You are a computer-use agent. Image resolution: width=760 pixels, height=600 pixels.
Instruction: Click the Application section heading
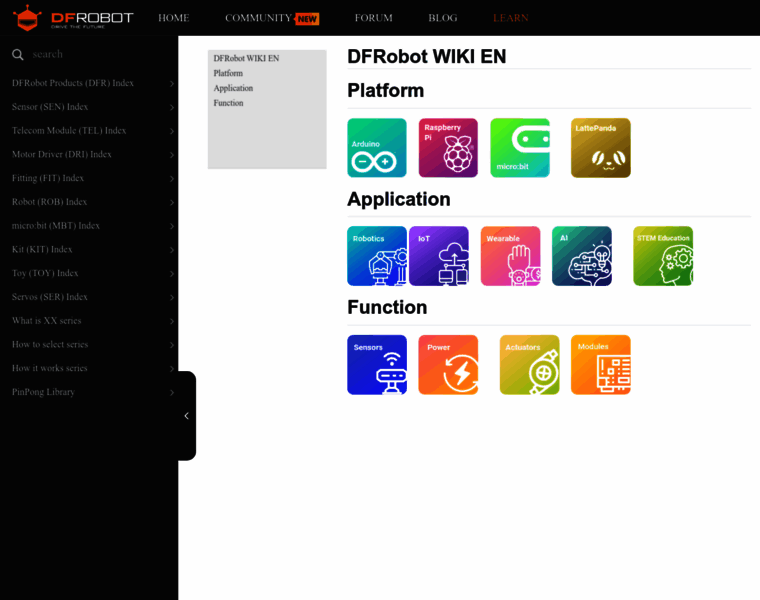pyautogui.click(x=399, y=199)
